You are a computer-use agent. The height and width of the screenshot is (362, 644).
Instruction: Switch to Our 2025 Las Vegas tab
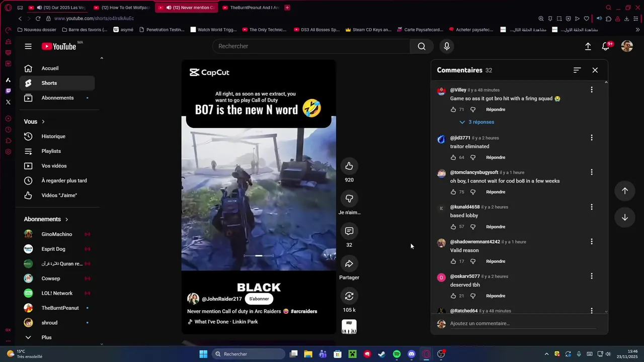coord(57,8)
